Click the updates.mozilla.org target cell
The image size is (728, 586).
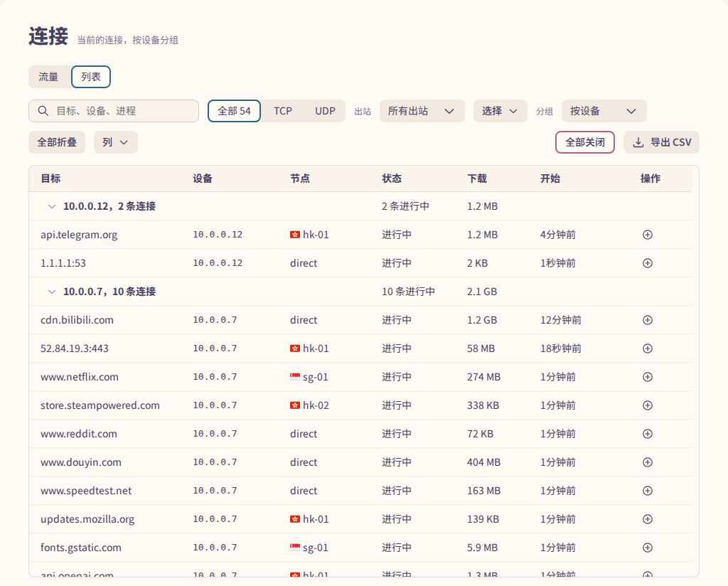tap(87, 519)
